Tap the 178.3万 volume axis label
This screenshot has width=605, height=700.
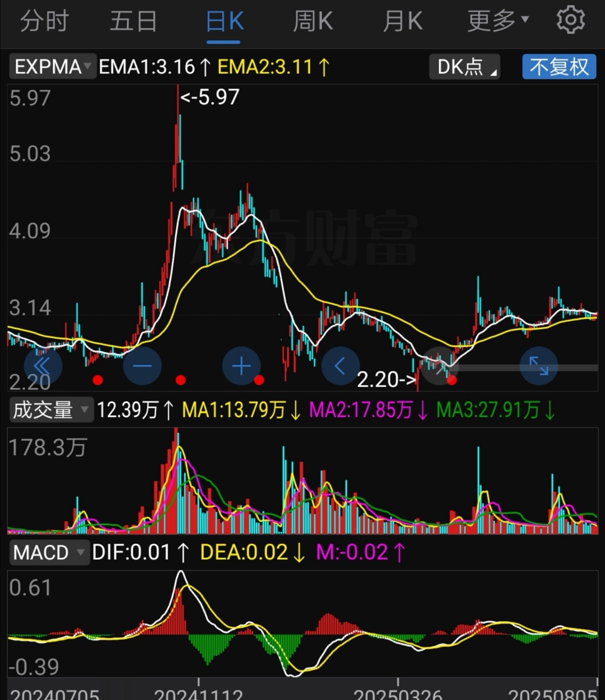pos(47,448)
